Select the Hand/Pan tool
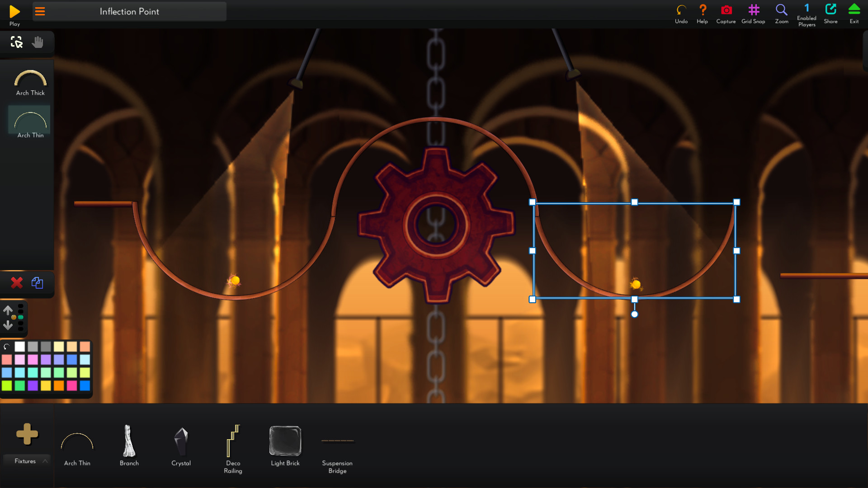The width and height of the screenshot is (868, 488). tap(38, 42)
